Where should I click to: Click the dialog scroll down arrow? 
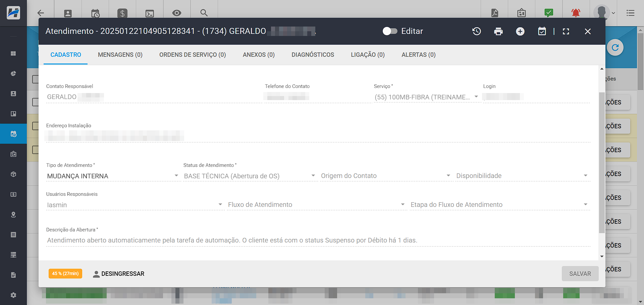click(x=602, y=256)
